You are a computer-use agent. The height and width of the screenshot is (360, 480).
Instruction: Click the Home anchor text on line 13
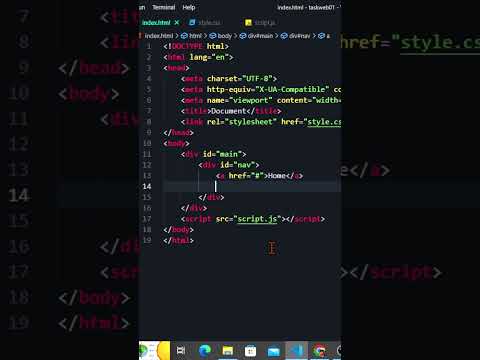point(277,176)
